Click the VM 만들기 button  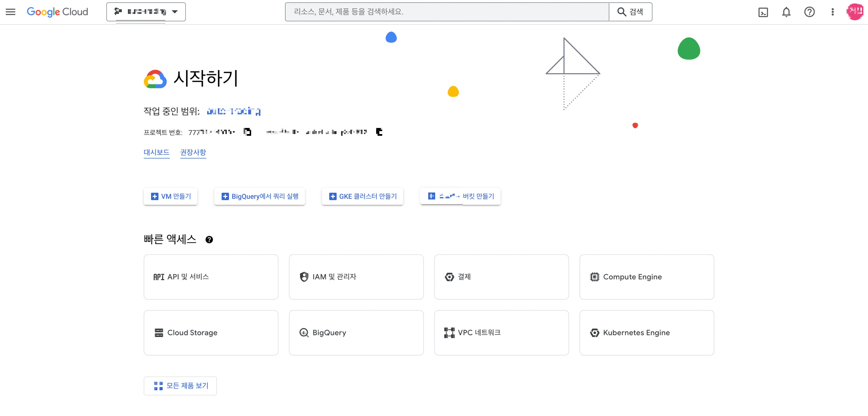[x=170, y=196]
